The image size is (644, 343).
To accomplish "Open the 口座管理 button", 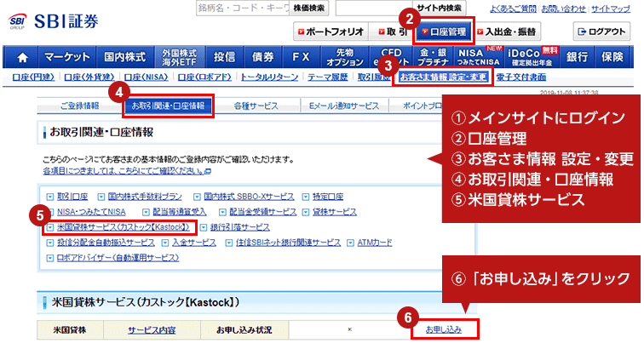I will (x=445, y=31).
